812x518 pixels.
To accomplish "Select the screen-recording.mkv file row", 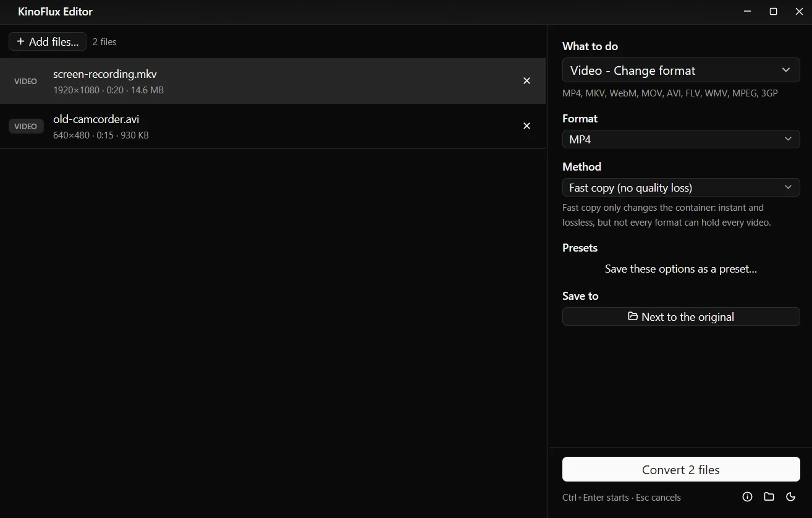I will tap(273, 81).
